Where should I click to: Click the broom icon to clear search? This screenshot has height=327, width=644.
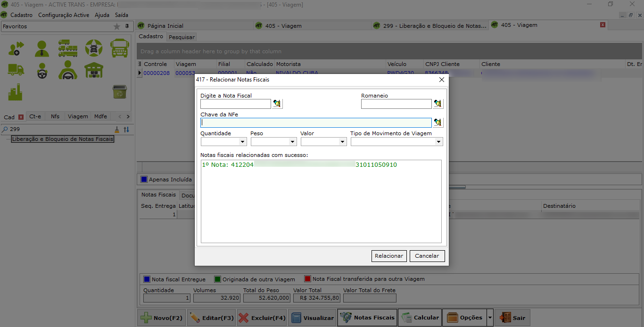(x=117, y=130)
